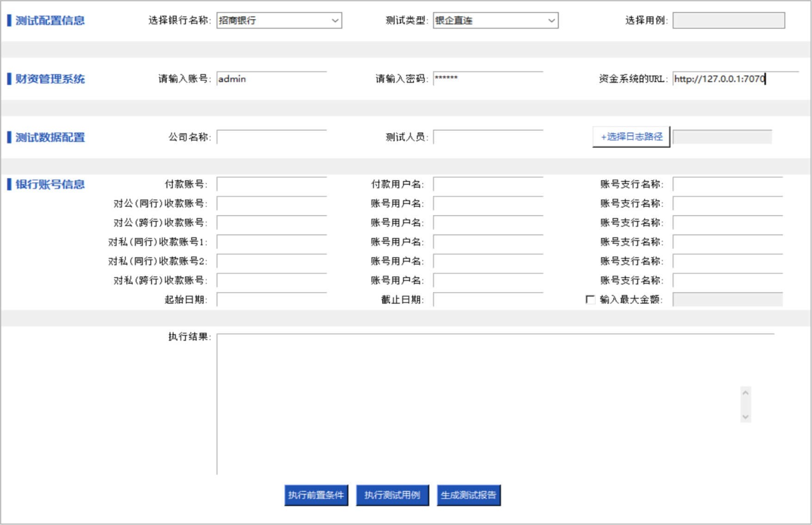Click the 资金系统的URL input field

click(x=735, y=79)
